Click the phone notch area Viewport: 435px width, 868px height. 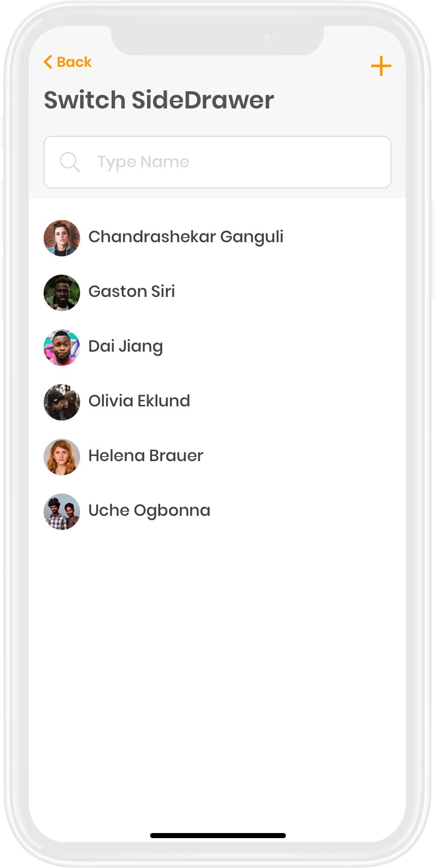217,40
